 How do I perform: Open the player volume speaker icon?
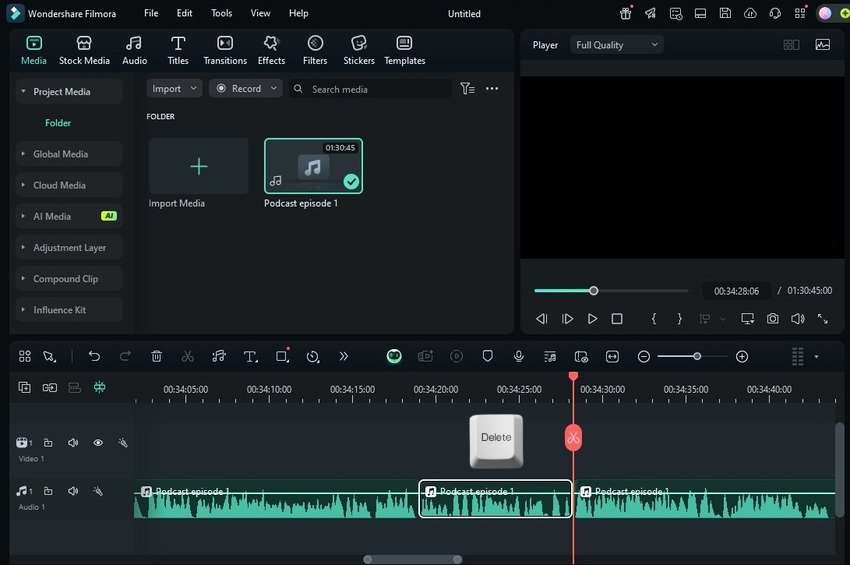[x=797, y=319]
